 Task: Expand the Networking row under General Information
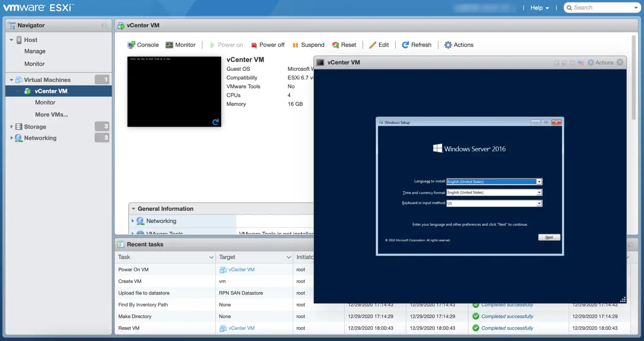(x=133, y=221)
